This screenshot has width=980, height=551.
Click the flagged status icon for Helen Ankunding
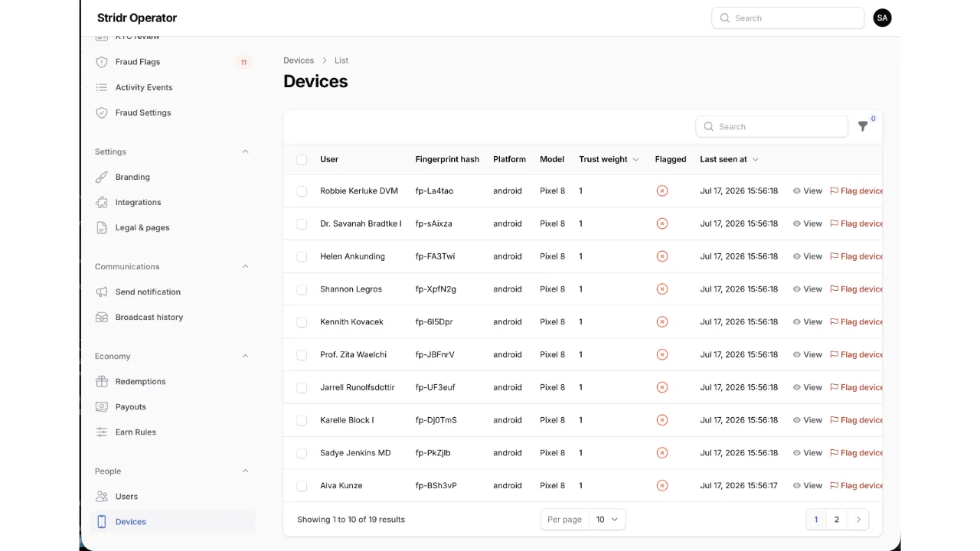pyautogui.click(x=662, y=256)
